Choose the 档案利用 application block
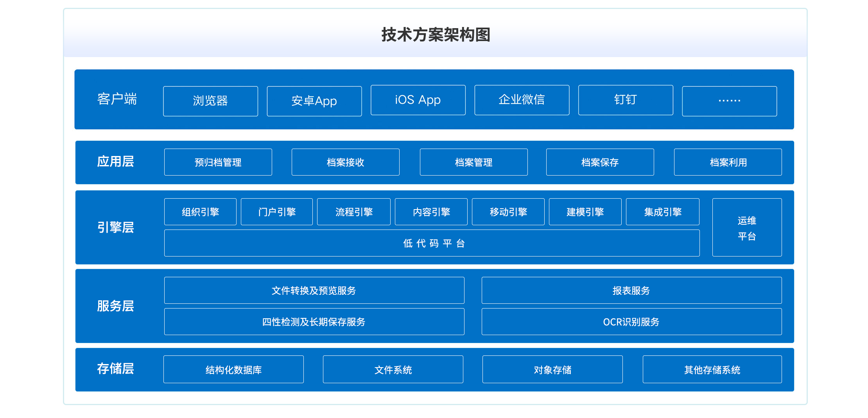 click(728, 162)
